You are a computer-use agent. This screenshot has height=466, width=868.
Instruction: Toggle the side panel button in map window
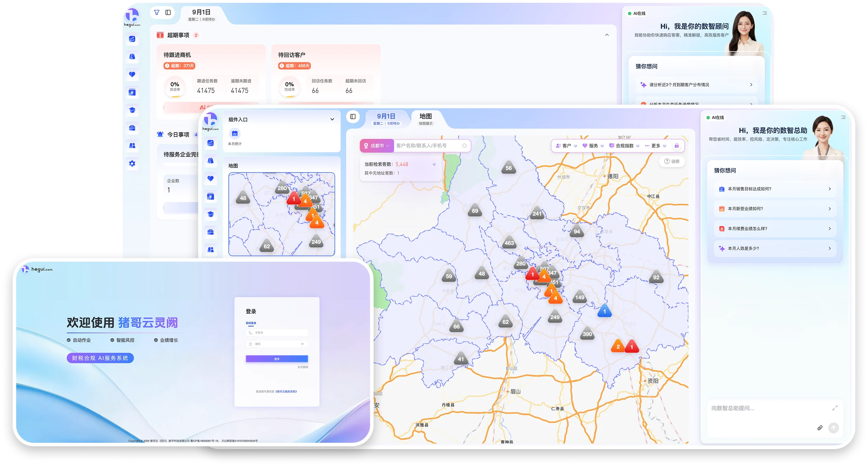[x=353, y=116]
